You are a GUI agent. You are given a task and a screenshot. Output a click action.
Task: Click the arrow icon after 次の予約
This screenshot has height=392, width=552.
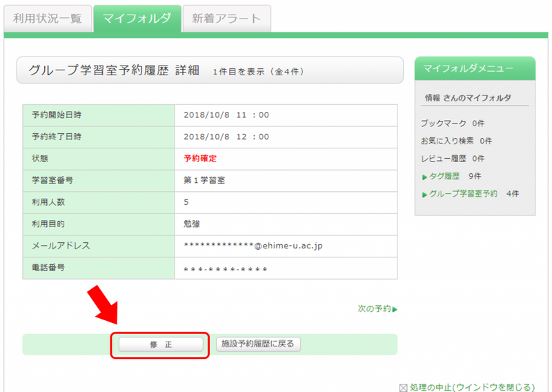coord(395,309)
